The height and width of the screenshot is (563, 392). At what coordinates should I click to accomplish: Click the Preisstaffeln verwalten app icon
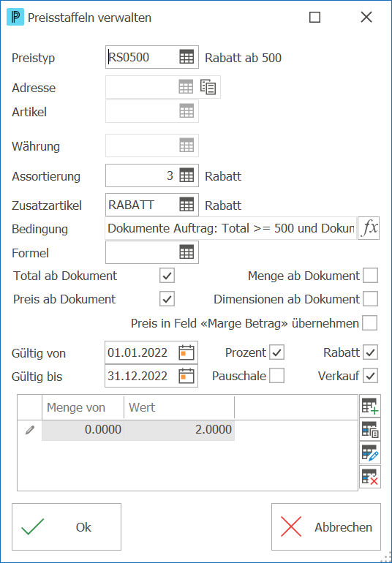(15, 18)
